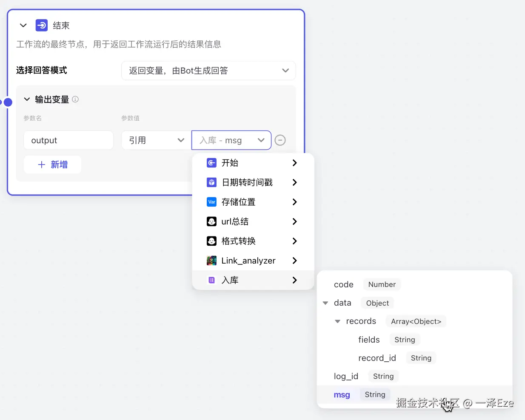Viewport: 525px width, 420px height.
Task: Click the 日期转时间戳 cube icon
Action: click(211, 182)
